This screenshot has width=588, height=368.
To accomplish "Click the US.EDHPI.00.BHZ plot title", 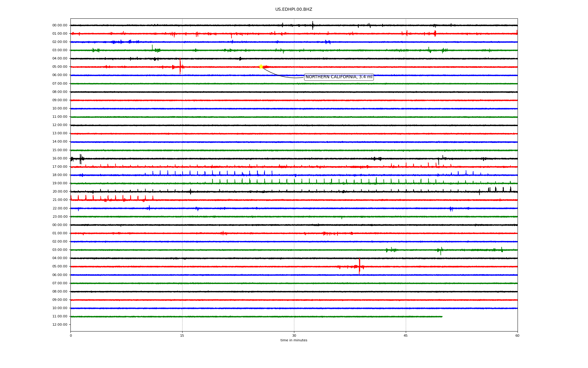I will [294, 10].
